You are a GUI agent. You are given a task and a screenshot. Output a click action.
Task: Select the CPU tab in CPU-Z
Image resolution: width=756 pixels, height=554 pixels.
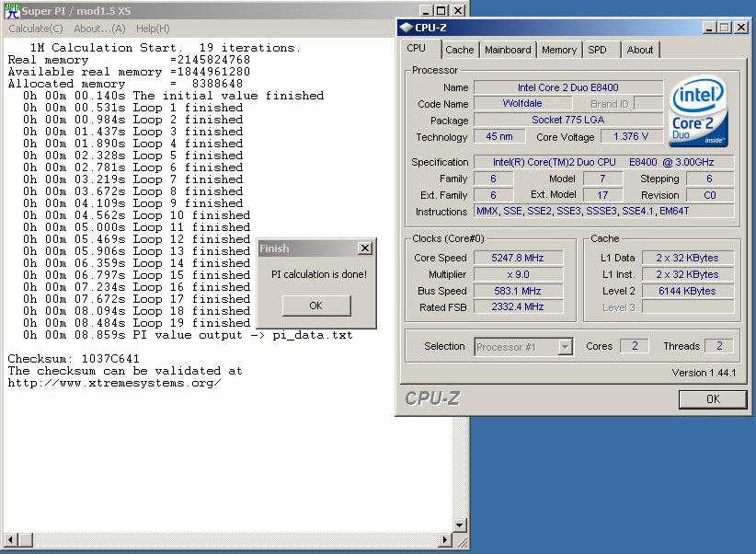(x=416, y=48)
